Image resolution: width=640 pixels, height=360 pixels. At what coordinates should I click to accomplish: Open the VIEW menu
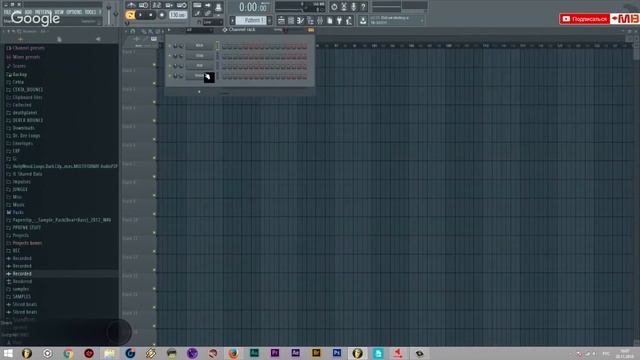tap(59, 12)
